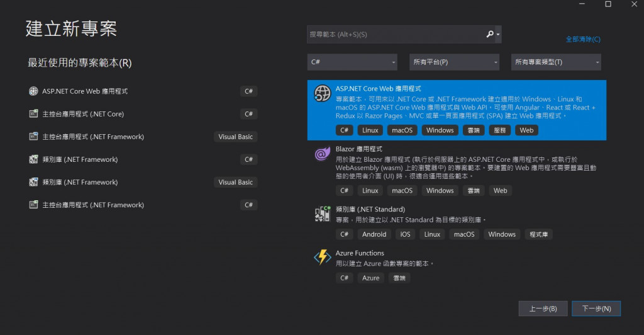Click the purple Blazor app icon

(x=323, y=154)
